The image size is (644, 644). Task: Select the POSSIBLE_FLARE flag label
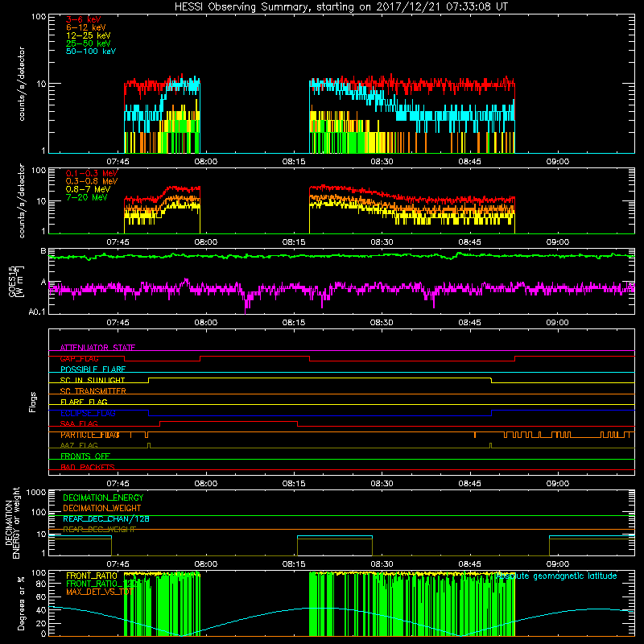pyautogui.click(x=93, y=369)
